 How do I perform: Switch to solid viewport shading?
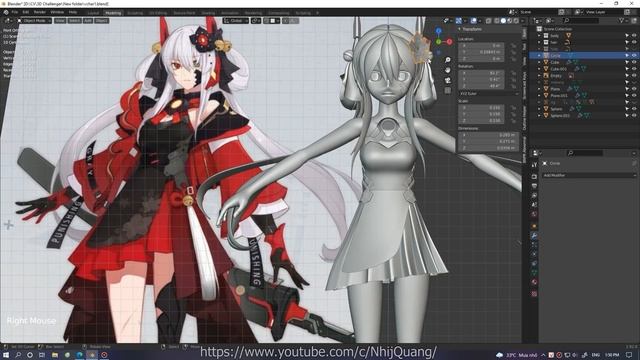tap(503, 20)
